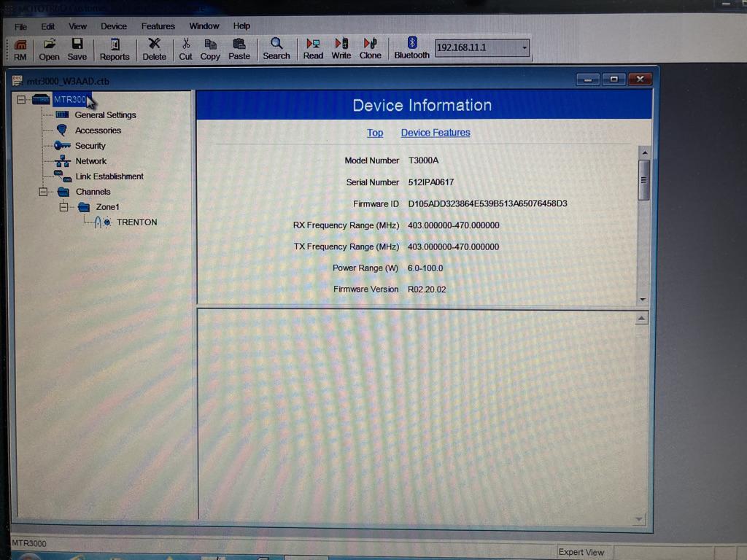Open the Help menu

point(241,26)
